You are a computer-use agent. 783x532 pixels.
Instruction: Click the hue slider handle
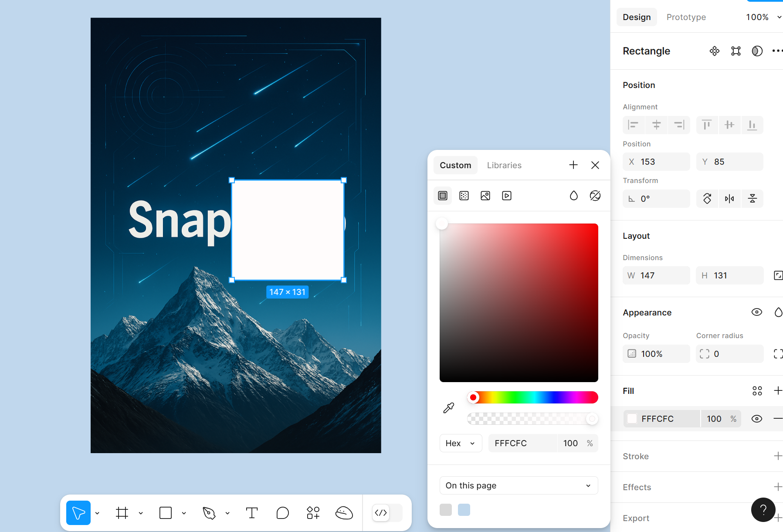473,397
